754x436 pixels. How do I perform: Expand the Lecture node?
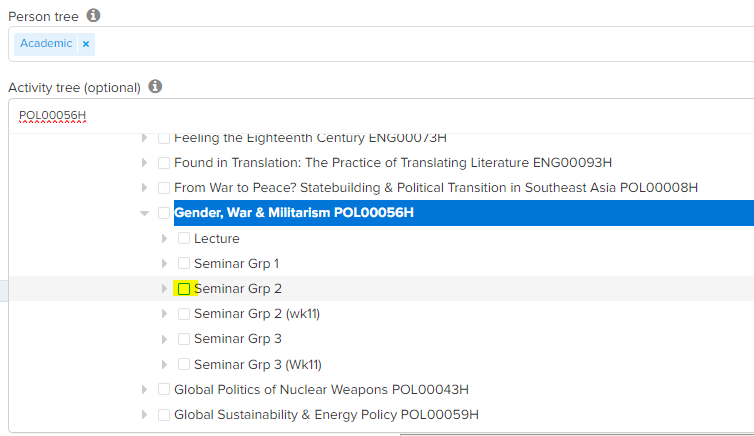[x=165, y=238]
